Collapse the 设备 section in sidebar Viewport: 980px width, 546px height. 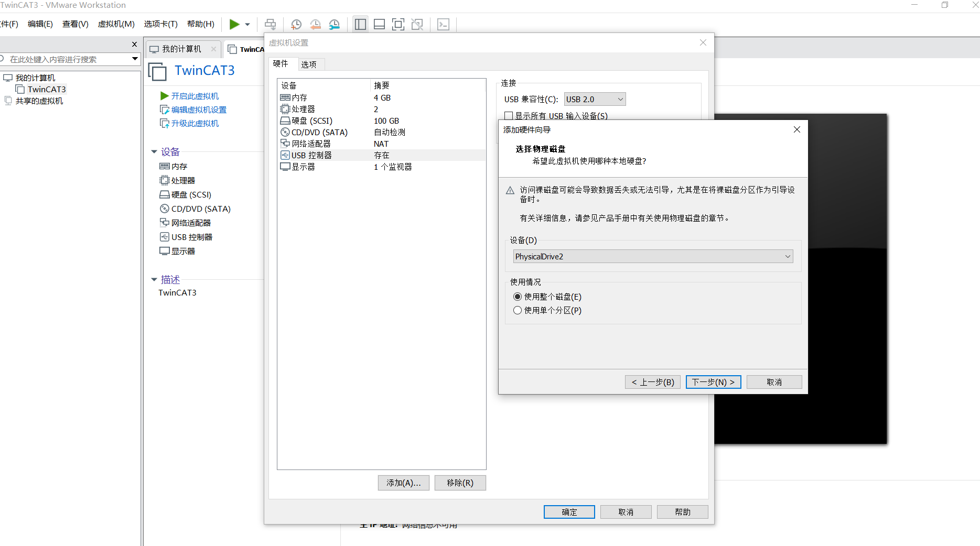(x=154, y=151)
